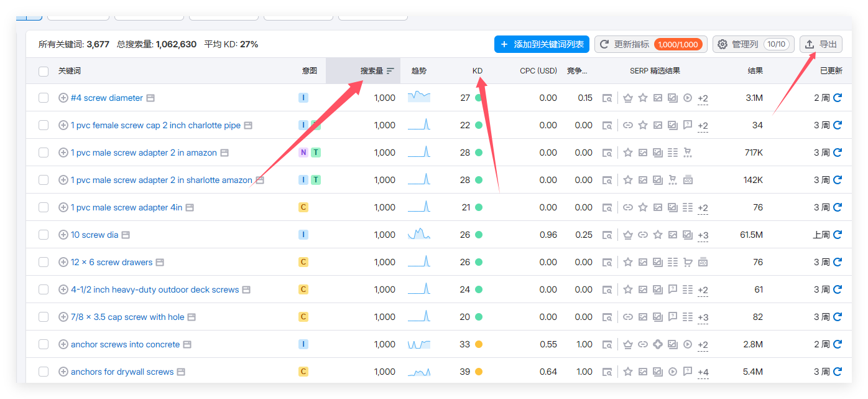This screenshot has width=868, height=399.
Task: Star icon in 1 pvc male screw adapter 2 in amazon row
Action: point(628,153)
